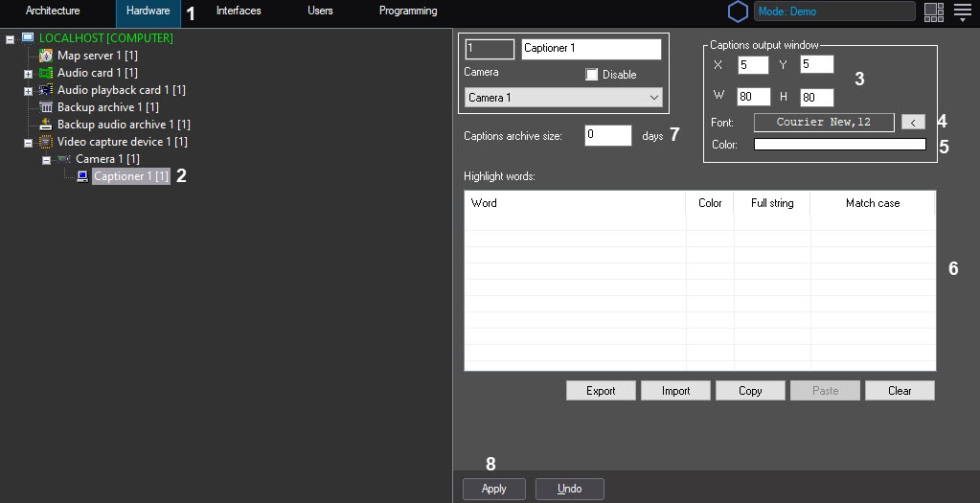Image resolution: width=980 pixels, height=503 pixels.
Task: Click the Backup audio archive 1 icon
Action: coord(46,125)
